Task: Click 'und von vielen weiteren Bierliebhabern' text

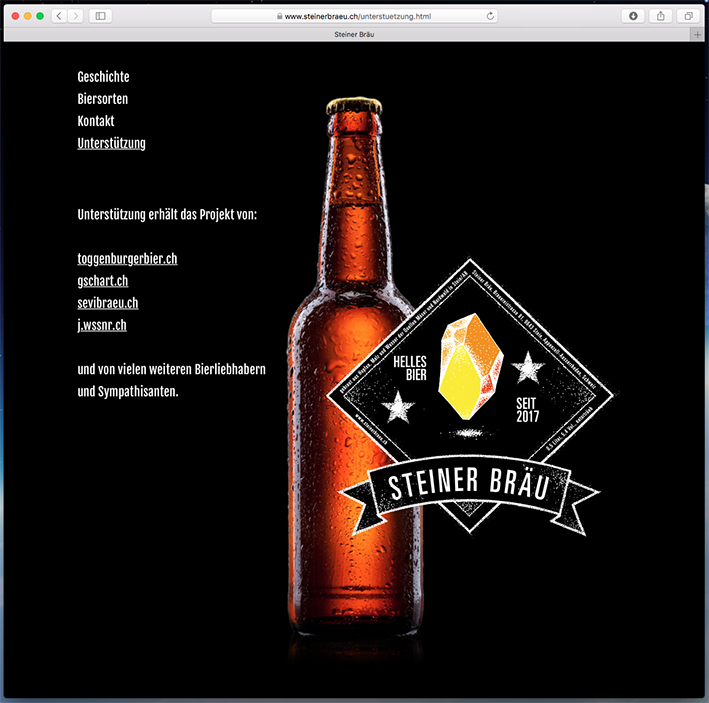Action: tap(171, 369)
